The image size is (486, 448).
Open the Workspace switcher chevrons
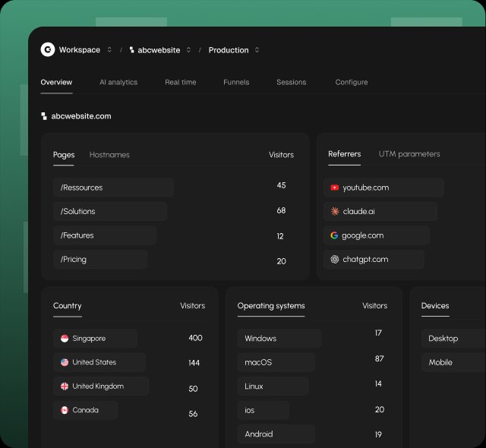pos(109,49)
